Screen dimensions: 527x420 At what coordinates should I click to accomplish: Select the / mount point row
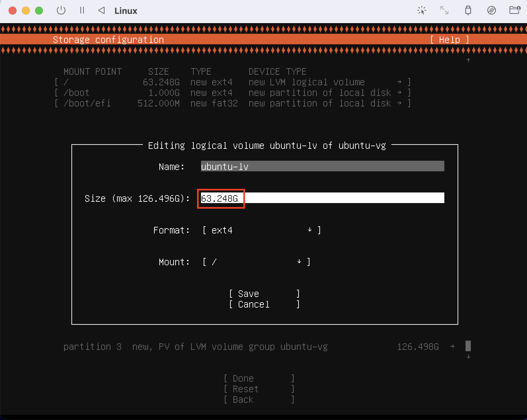tap(233, 82)
